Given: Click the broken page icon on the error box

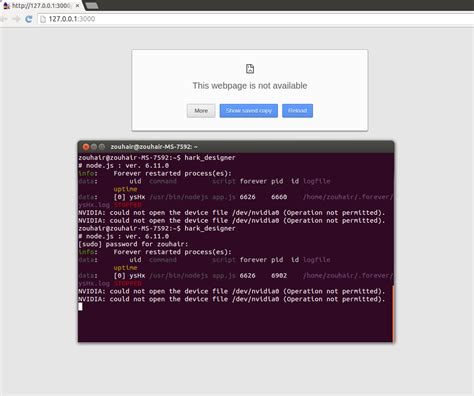Looking at the screenshot, I should coord(250,69).
